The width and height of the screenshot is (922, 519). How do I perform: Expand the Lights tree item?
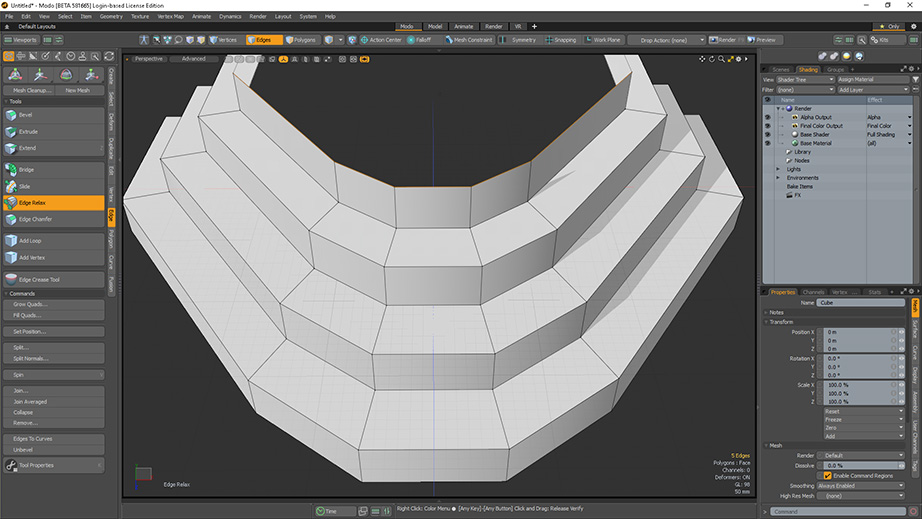click(x=778, y=169)
